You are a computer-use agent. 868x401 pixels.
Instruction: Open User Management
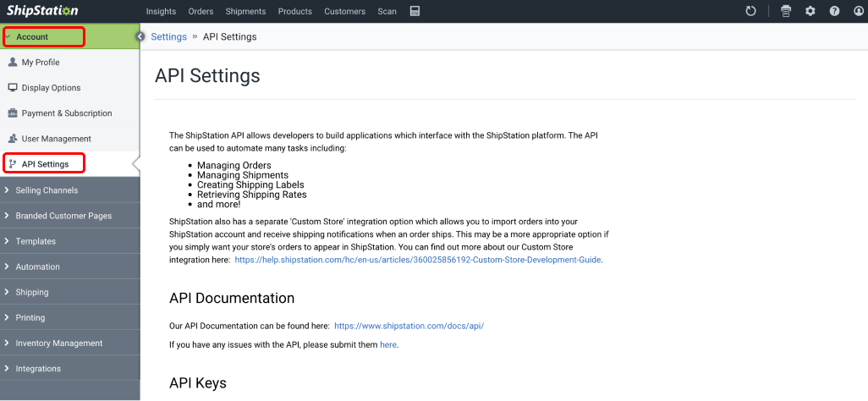pos(69,139)
